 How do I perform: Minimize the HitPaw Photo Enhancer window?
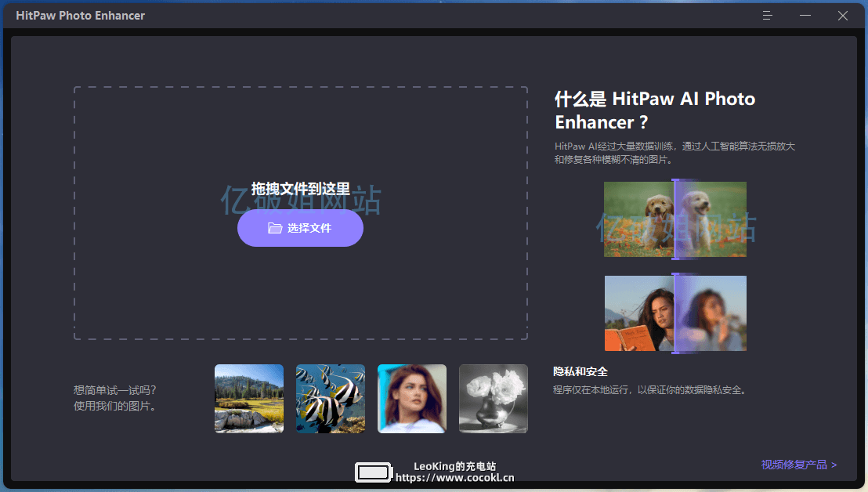(x=805, y=16)
